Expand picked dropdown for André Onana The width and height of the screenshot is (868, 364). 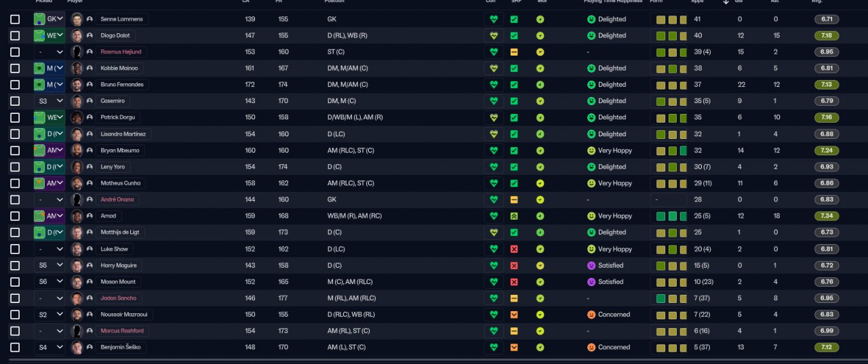[50, 199]
